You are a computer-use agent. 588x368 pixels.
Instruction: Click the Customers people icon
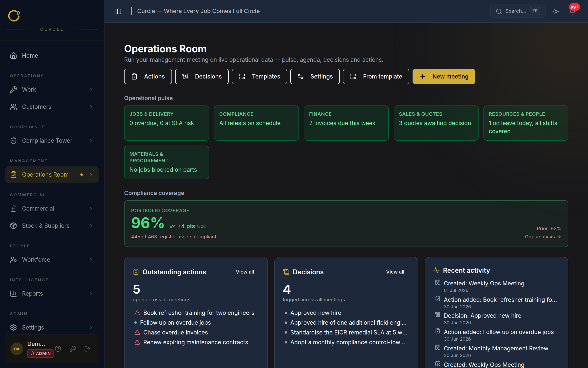pos(13,107)
